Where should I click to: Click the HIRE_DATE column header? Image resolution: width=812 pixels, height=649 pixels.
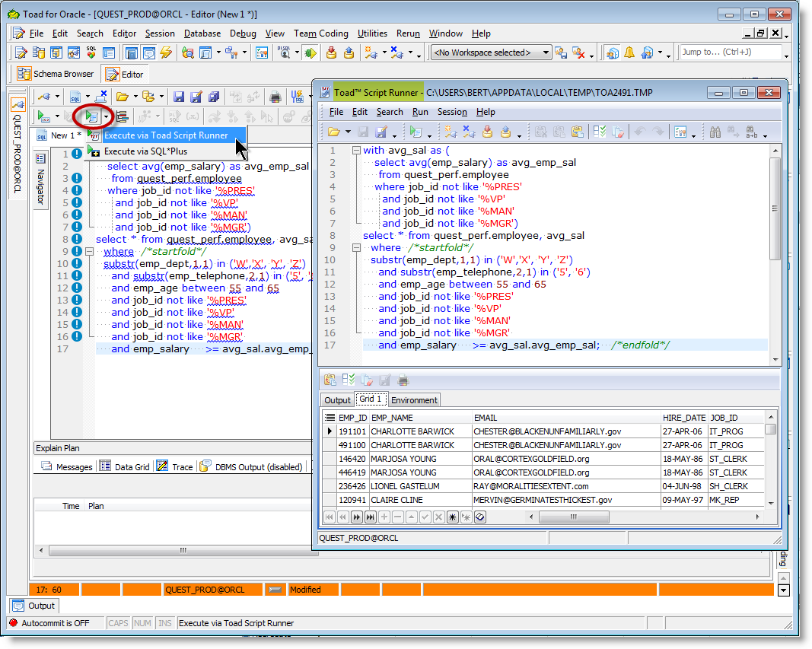point(684,418)
